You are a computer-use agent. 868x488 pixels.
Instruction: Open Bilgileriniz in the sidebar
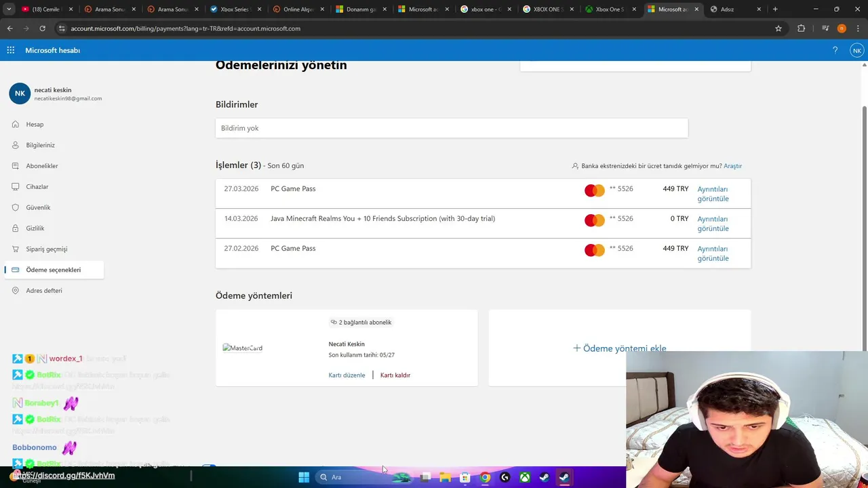40,145
